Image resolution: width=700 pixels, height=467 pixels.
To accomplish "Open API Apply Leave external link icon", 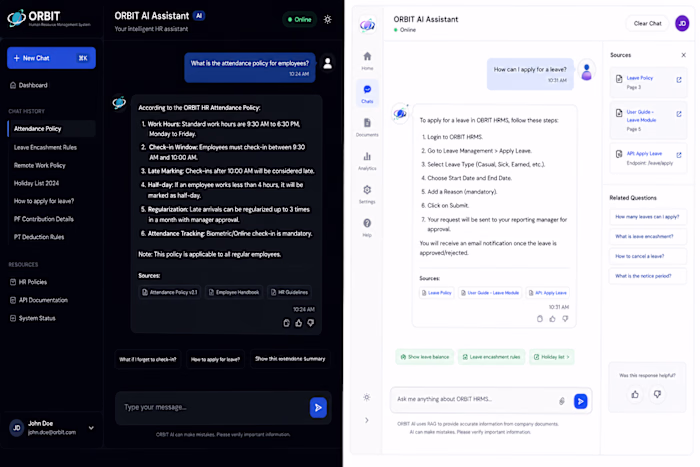I will coord(679,155).
